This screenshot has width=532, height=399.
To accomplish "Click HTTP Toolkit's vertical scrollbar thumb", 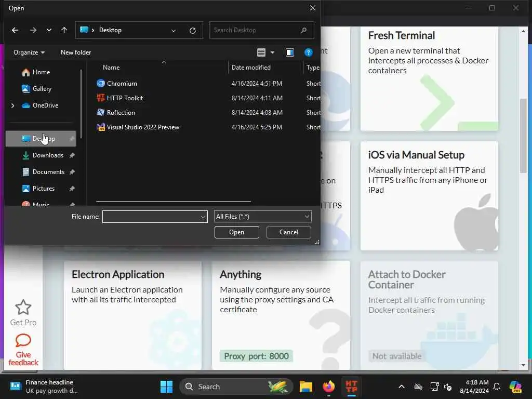I will coord(523,136).
